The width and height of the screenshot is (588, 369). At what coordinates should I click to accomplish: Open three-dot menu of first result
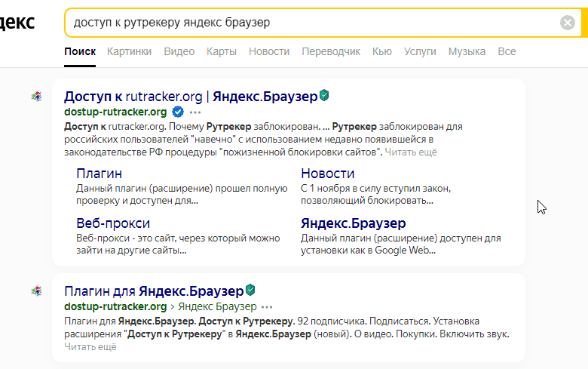[195, 112]
